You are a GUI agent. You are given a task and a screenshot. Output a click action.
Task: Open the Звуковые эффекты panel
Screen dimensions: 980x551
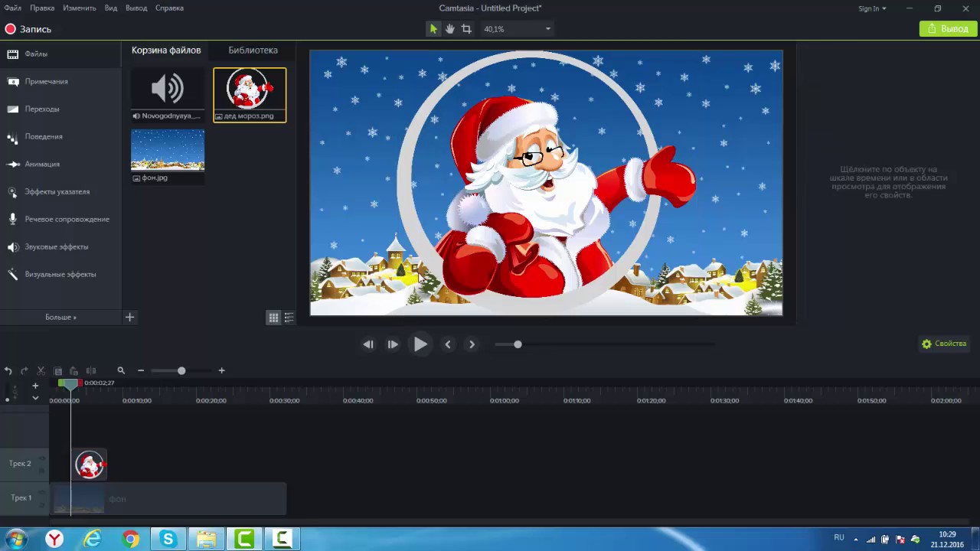pyautogui.click(x=60, y=247)
